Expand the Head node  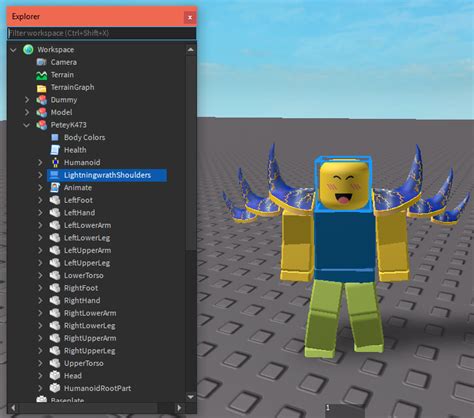click(x=40, y=376)
